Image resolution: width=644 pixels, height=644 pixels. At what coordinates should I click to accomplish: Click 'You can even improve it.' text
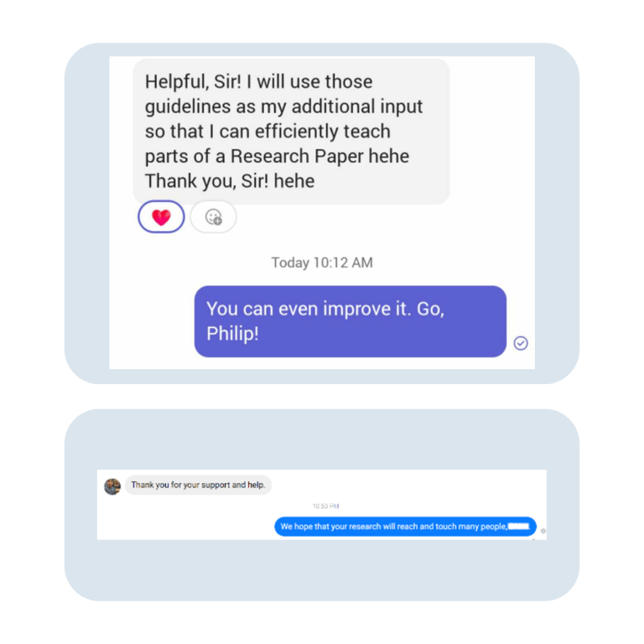point(309,309)
